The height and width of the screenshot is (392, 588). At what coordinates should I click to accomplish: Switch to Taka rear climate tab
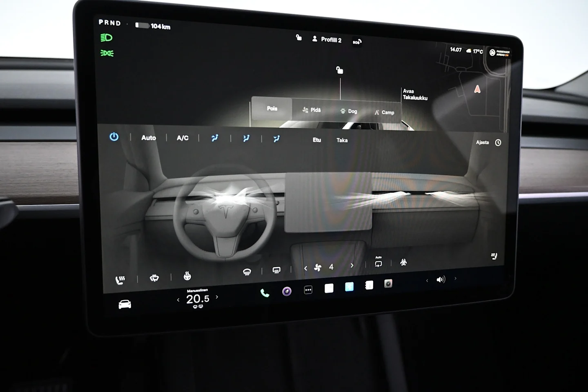click(x=342, y=140)
